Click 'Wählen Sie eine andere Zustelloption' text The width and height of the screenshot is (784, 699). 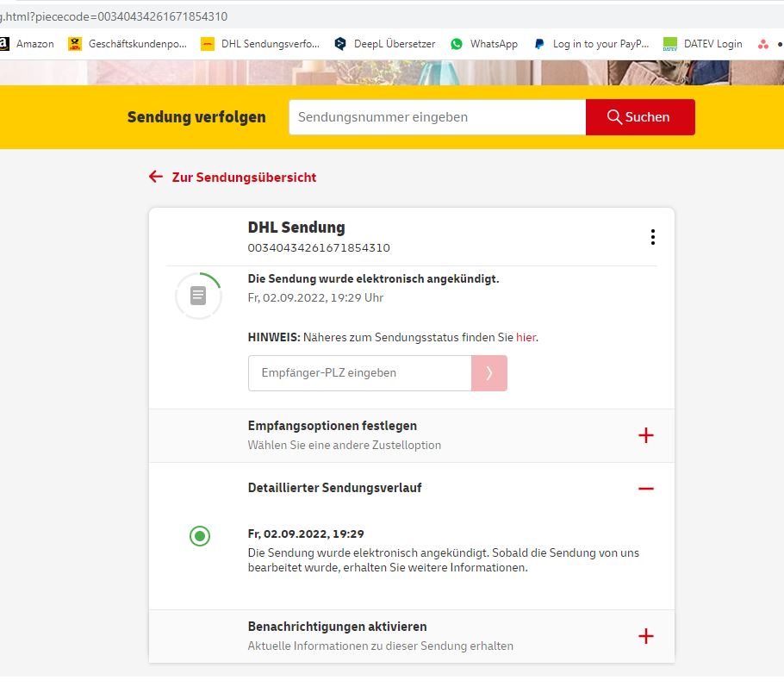coord(345,445)
